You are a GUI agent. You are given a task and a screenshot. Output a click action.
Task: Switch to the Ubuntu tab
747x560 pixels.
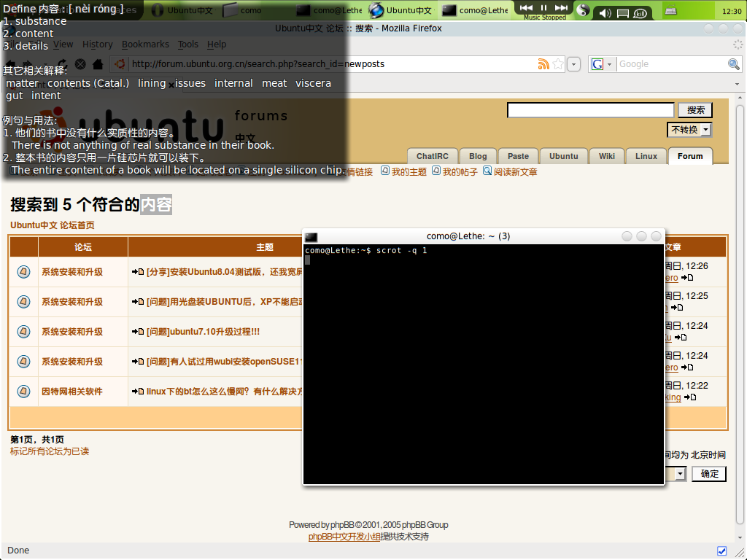(x=564, y=156)
